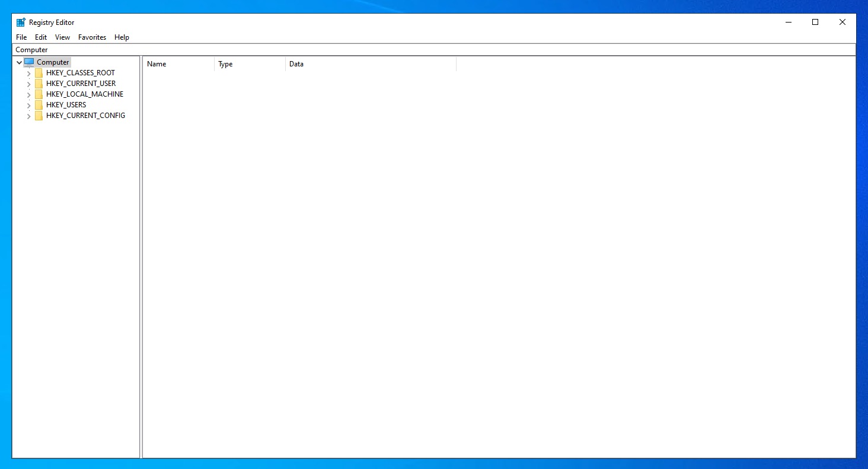Expand the HKEY_LOCAL_MACHINE key

pyautogui.click(x=28, y=95)
